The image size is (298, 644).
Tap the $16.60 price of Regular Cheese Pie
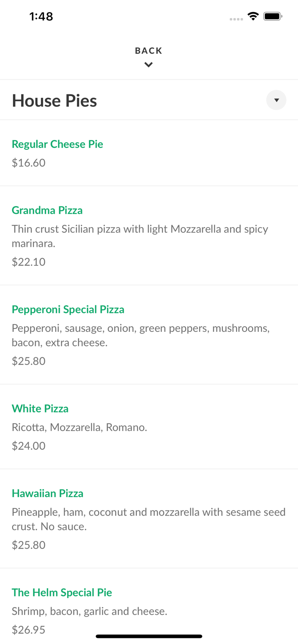tap(28, 163)
